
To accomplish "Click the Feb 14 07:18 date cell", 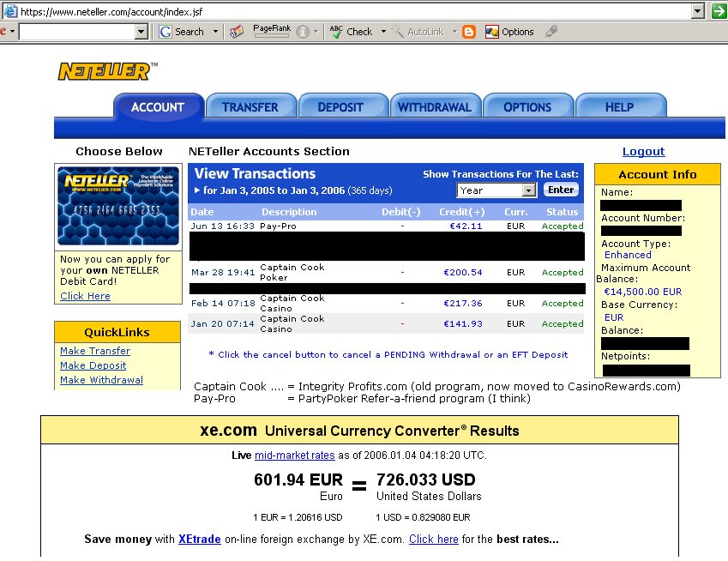I will [x=223, y=304].
